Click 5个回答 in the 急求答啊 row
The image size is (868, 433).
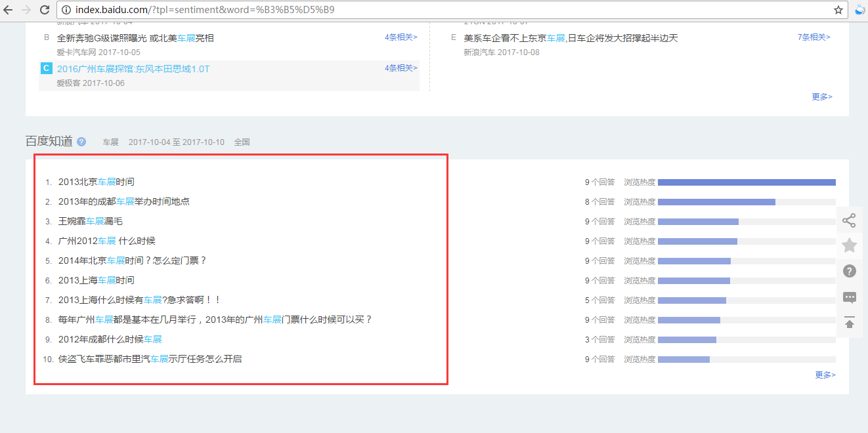(x=600, y=300)
